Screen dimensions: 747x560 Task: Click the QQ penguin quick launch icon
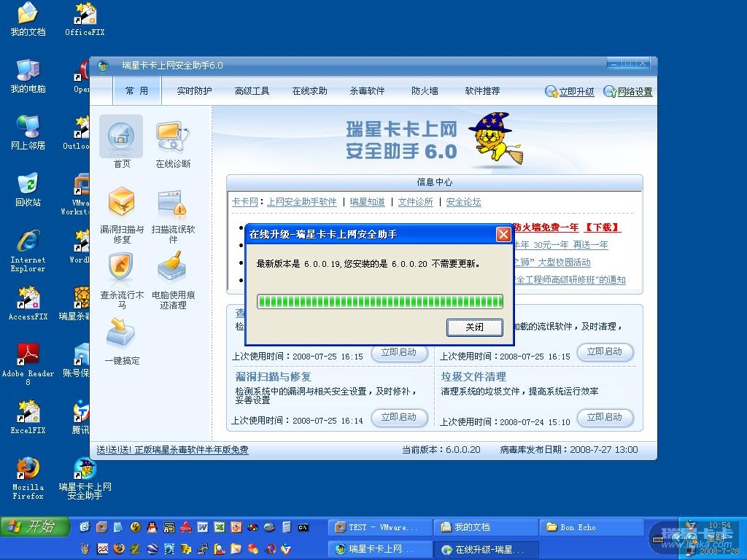152,527
